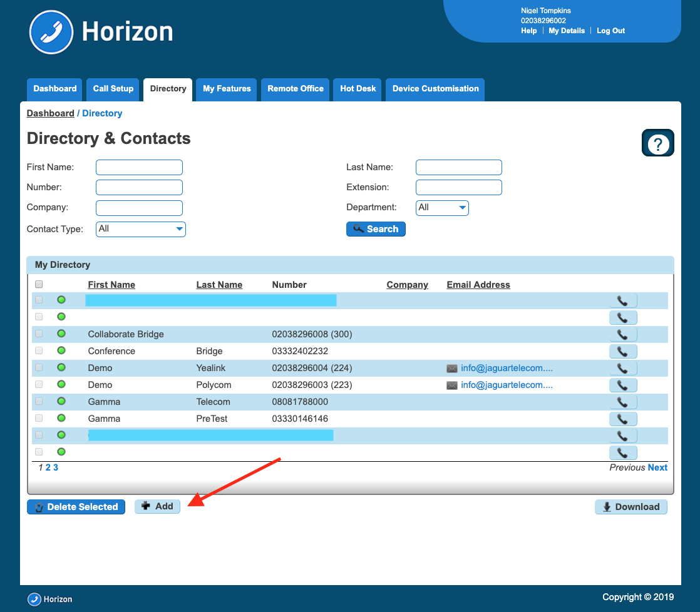
Task: Click phone icon for Gamma PreTest row
Action: pos(622,419)
